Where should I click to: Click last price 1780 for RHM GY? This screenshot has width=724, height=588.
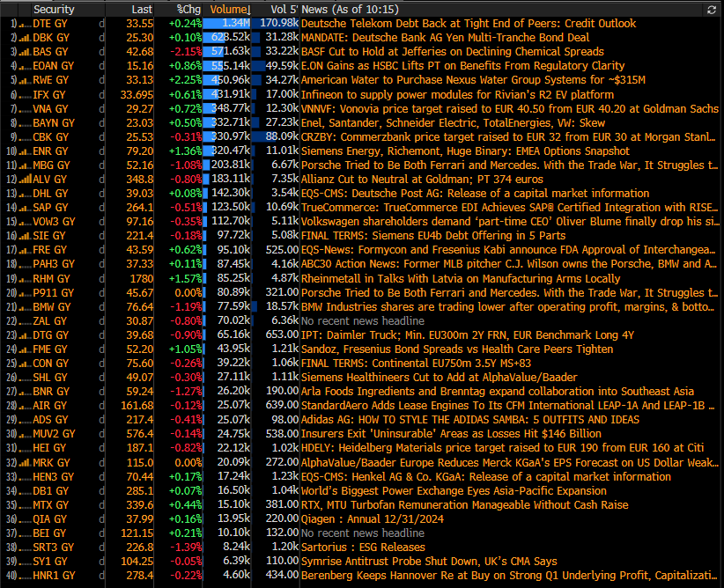pyautogui.click(x=141, y=279)
